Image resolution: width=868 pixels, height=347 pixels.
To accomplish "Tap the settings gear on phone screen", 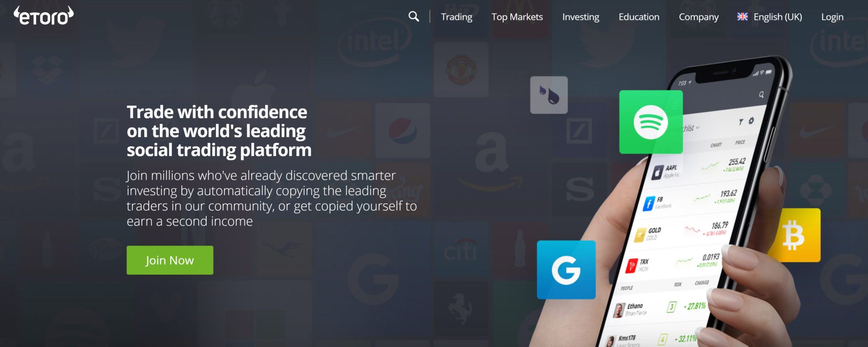I will point(751,121).
